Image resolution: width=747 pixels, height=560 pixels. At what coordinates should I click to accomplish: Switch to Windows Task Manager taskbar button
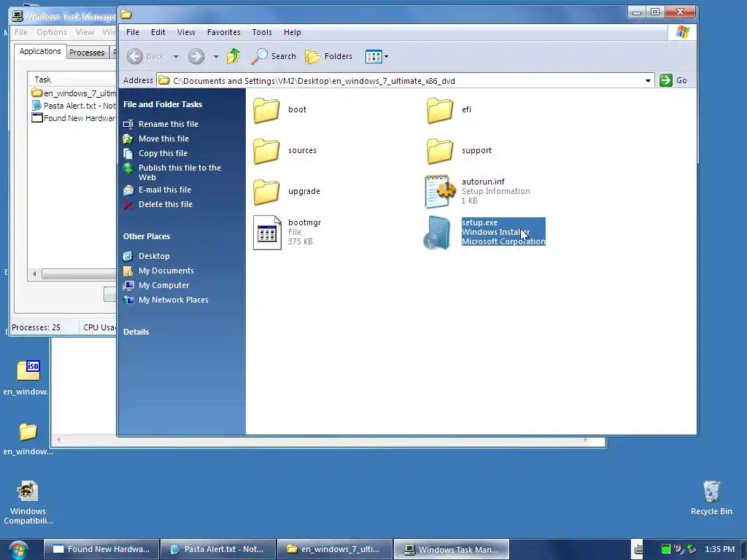click(451, 550)
